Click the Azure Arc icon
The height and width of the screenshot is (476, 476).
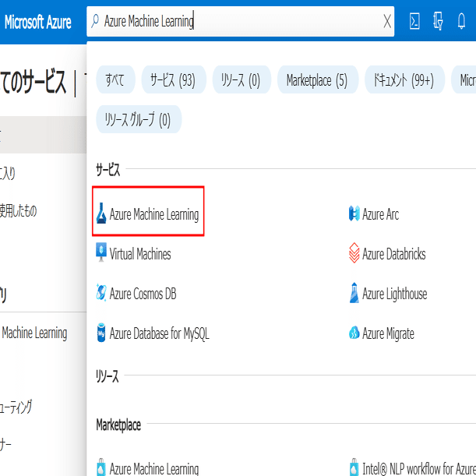pos(354,213)
